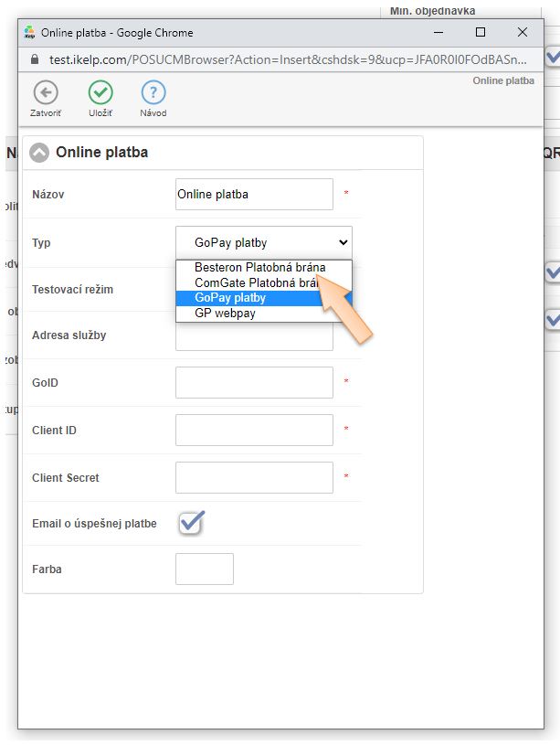Screen dimensions: 560x745
Task: Click into the Client Secret field
Action: (x=254, y=477)
